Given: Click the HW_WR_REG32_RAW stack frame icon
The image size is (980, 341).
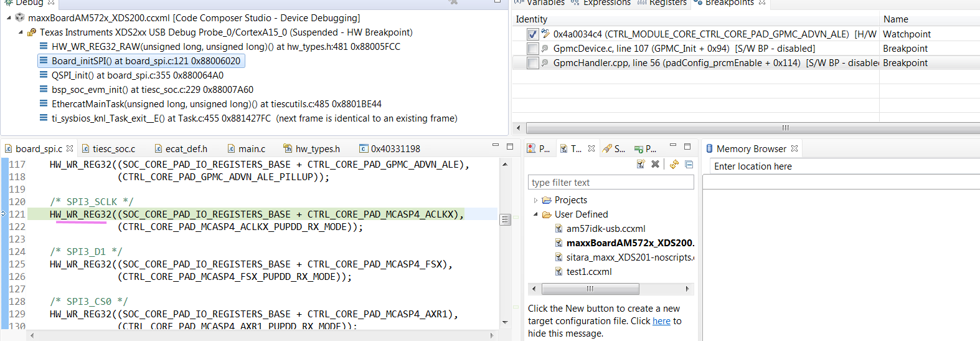Looking at the screenshot, I should (x=44, y=46).
